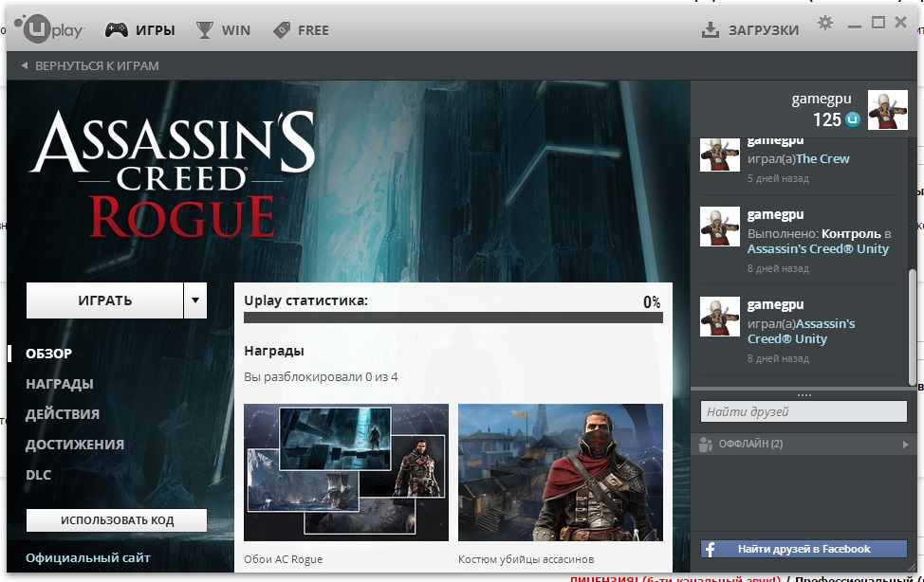
Task: Click avatar beside The Crew activity
Action: coord(719,155)
